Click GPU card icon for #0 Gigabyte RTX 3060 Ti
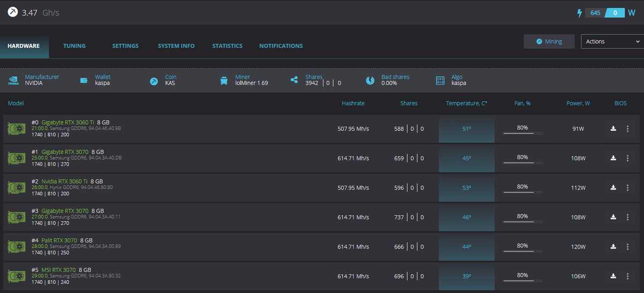Image resolution: width=644 pixels, height=293 pixels. point(17,129)
